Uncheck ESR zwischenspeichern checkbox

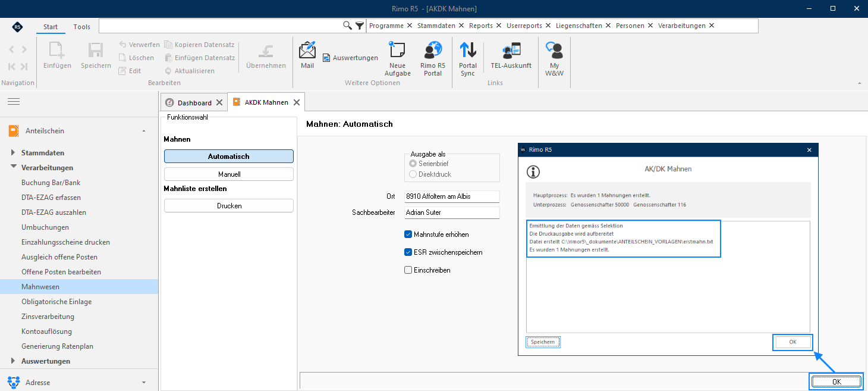point(408,252)
